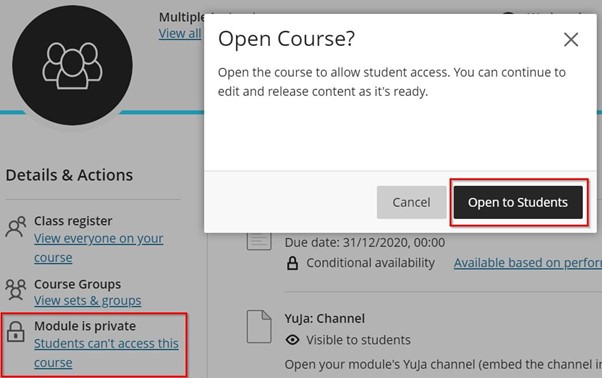Open Available based on performance link

pos(528,263)
